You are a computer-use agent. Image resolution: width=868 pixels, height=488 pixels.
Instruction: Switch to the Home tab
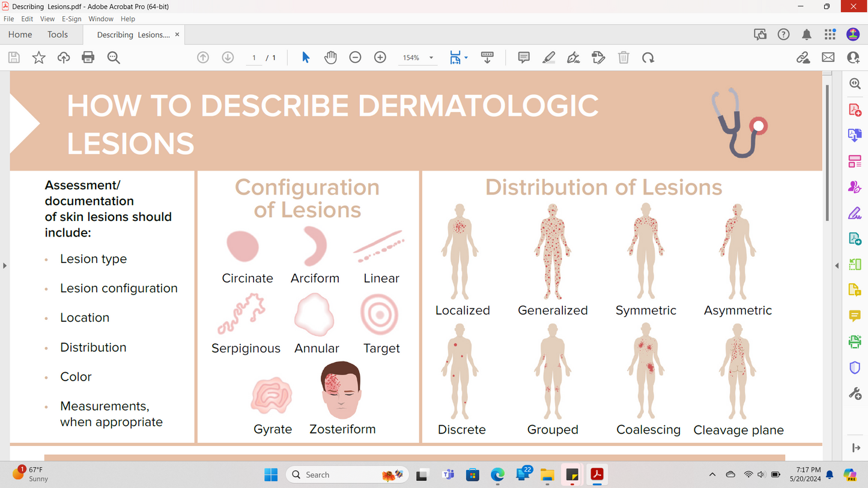(20, 35)
